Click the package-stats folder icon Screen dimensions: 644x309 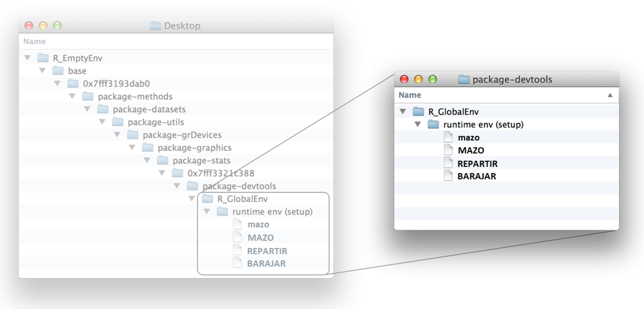[163, 160]
